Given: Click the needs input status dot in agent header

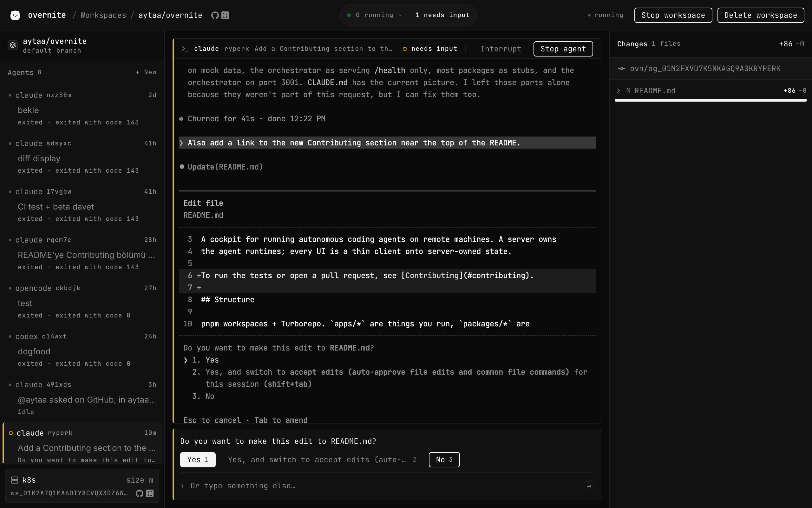Looking at the screenshot, I should pos(405,49).
